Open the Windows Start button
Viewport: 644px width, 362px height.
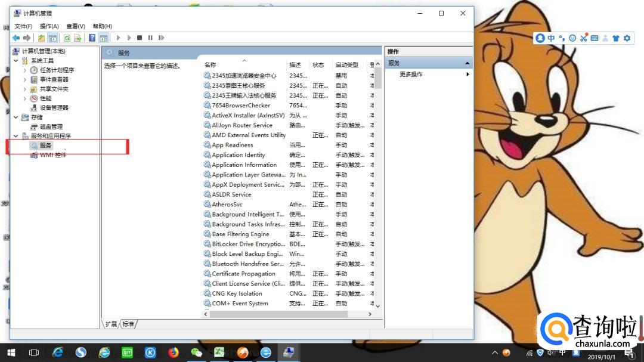11,352
